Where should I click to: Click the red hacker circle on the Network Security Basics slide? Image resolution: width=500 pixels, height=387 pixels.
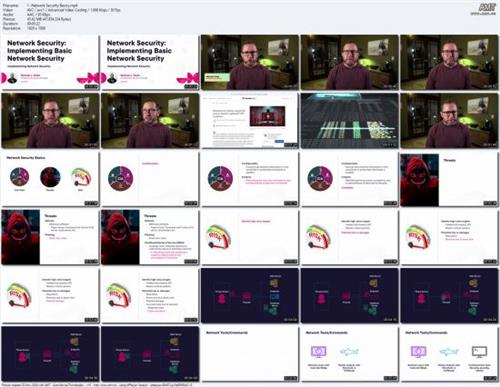coord(50,177)
